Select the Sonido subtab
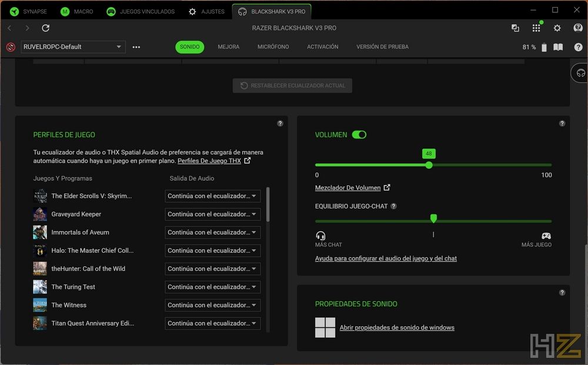Viewport: 588px width, 365px height. coord(190,47)
